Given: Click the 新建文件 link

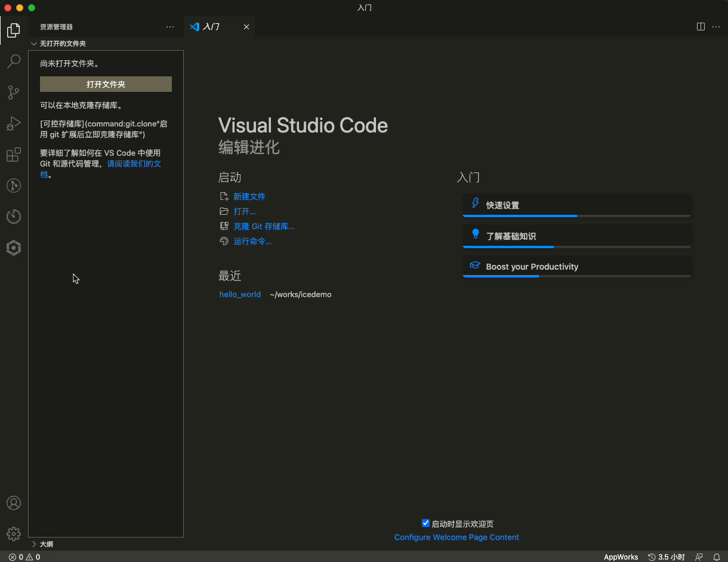Looking at the screenshot, I should [249, 196].
